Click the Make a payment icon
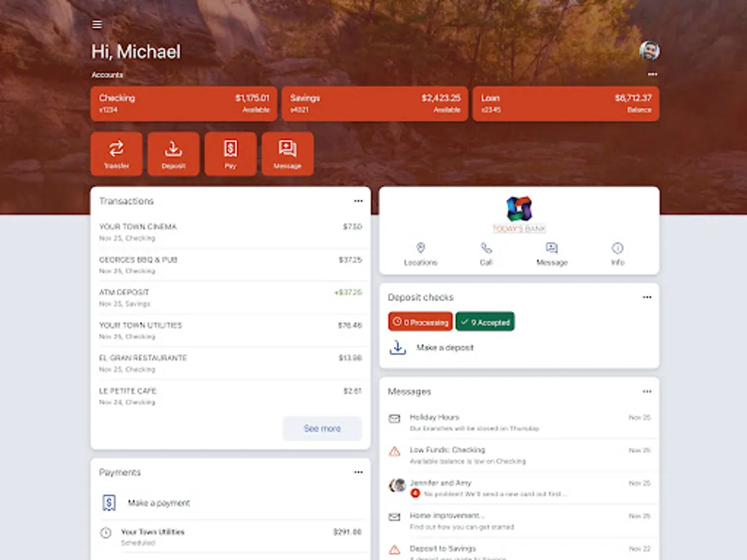The height and width of the screenshot is (560, 747). coord(109,503)
